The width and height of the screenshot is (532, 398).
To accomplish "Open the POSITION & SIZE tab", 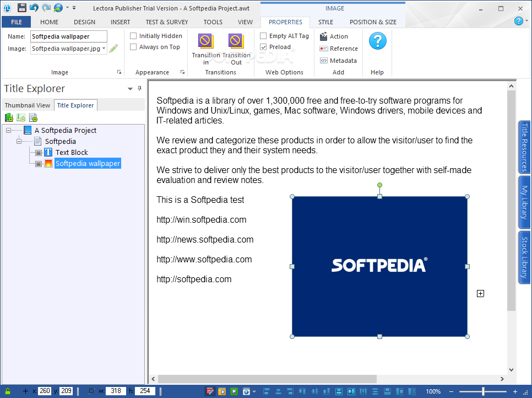I will [373, 22].
